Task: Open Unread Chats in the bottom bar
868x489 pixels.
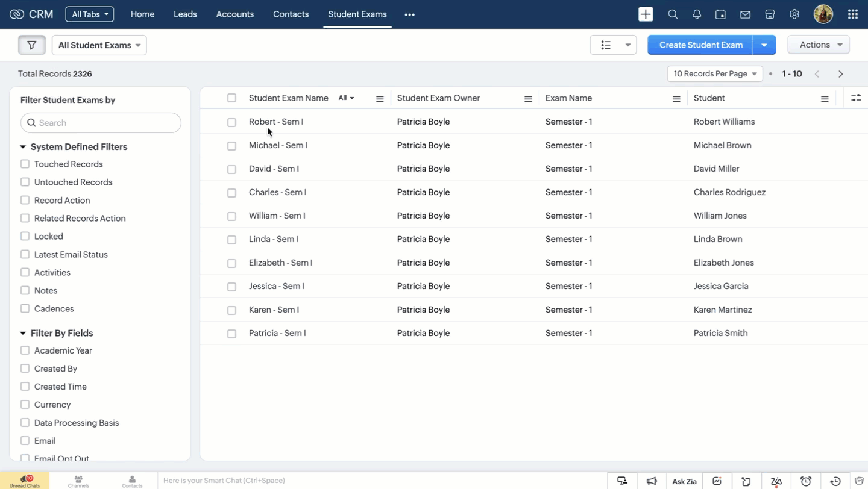Action: click(25, 481)
